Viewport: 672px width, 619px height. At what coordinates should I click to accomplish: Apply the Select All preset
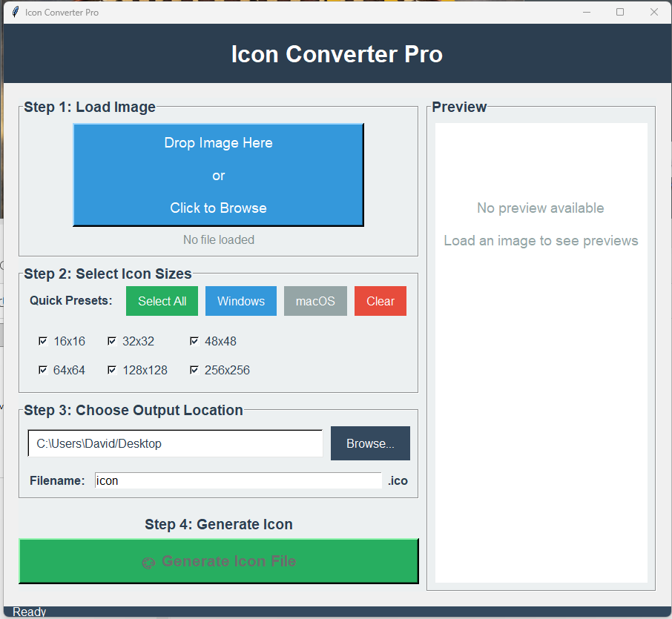pos(162,301)
